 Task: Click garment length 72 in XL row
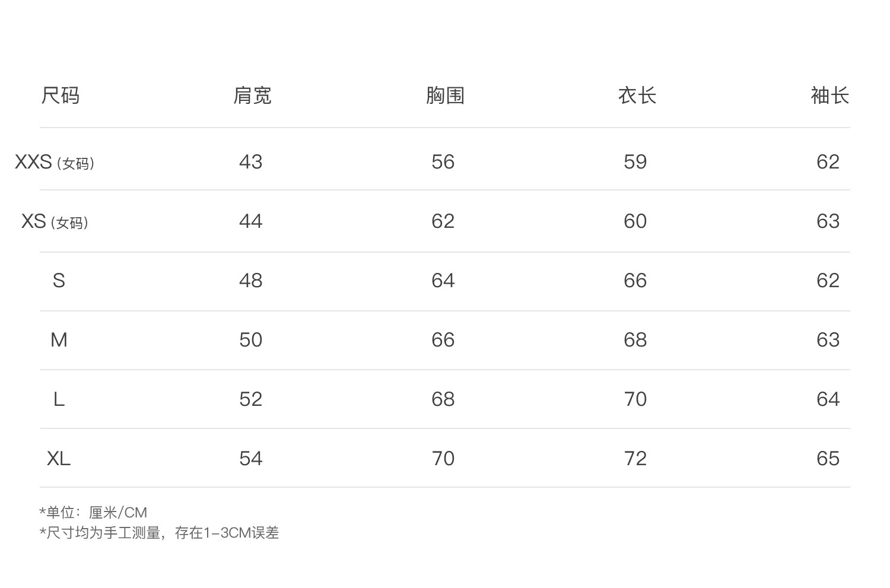pos(635,459)
